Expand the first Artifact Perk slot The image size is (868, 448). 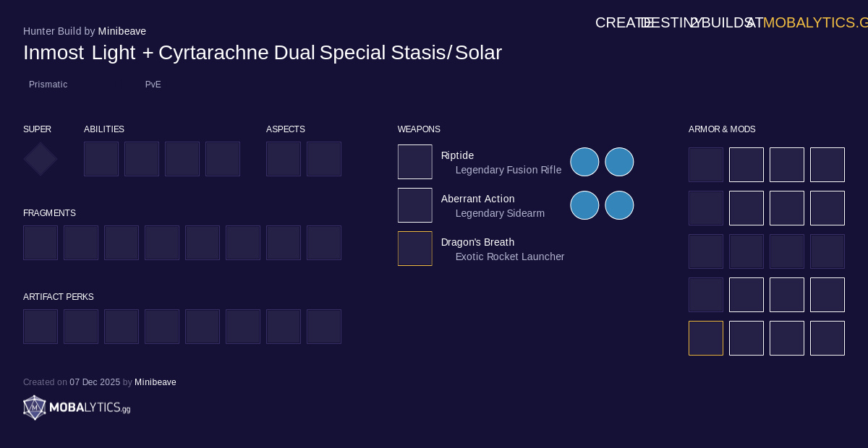pyautogui.click(x=40, y=327)
